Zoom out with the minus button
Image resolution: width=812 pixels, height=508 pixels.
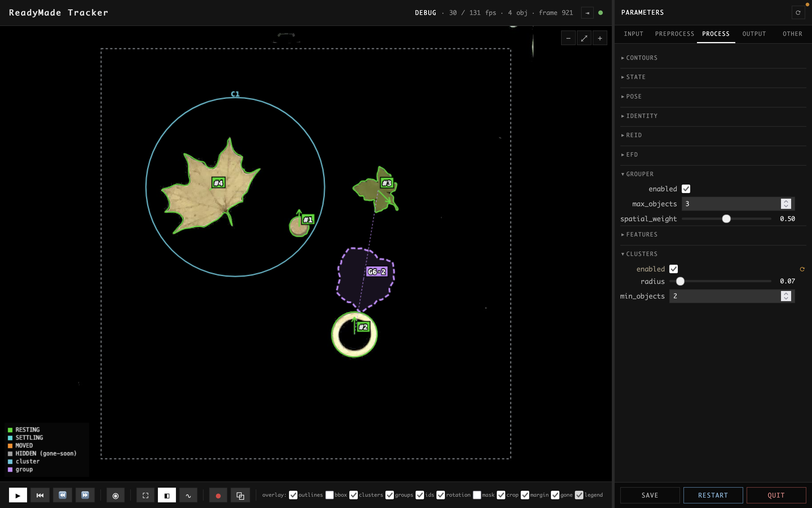point(568,38)
